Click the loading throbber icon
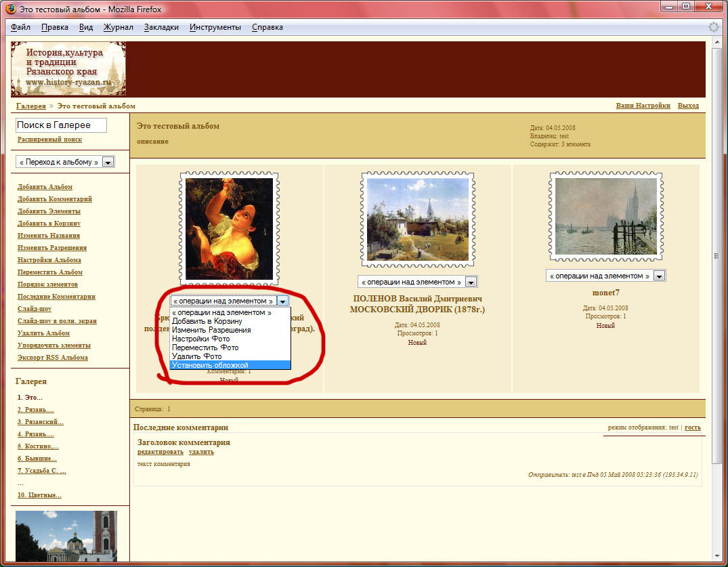The width and height of the screenshot is (728, 567). 713,27
